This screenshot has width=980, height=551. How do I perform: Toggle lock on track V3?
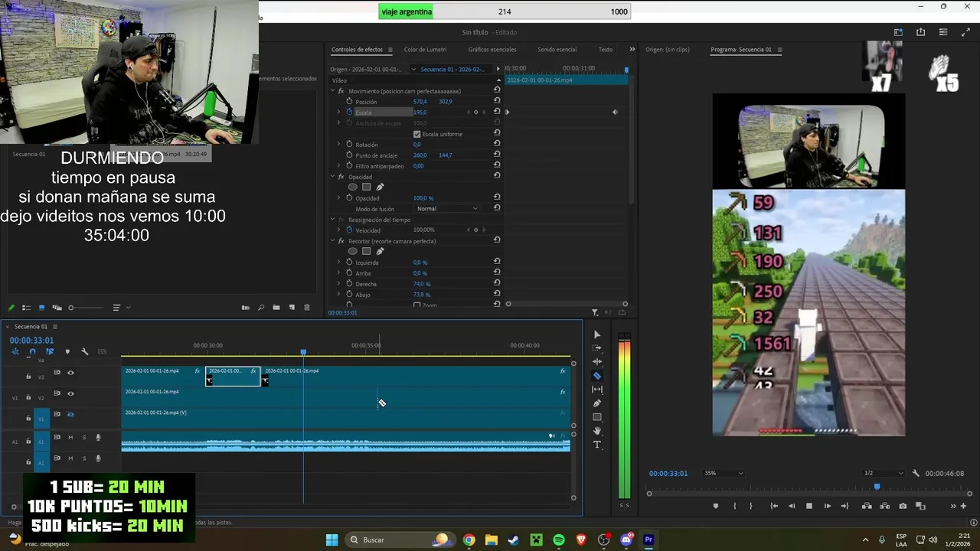(28, 377)
